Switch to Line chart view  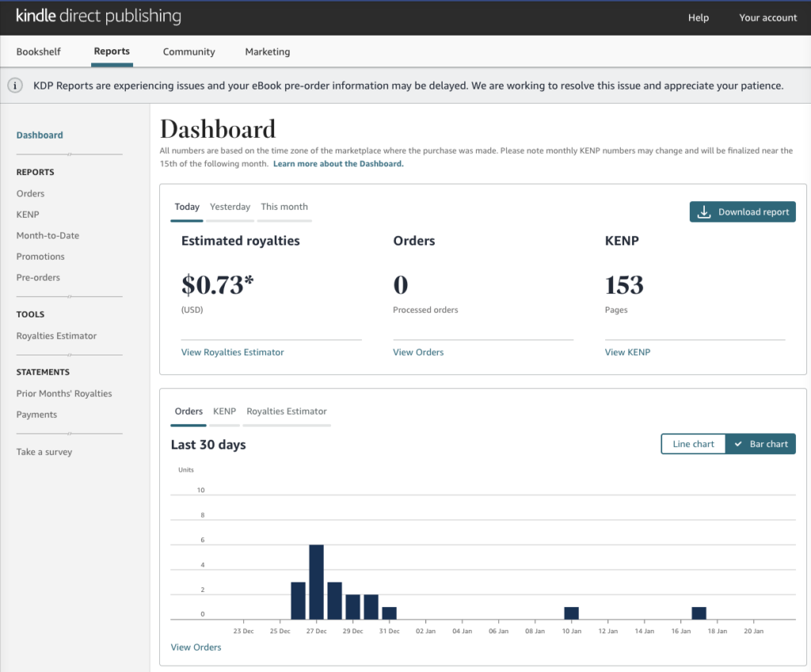click(693, 444)
